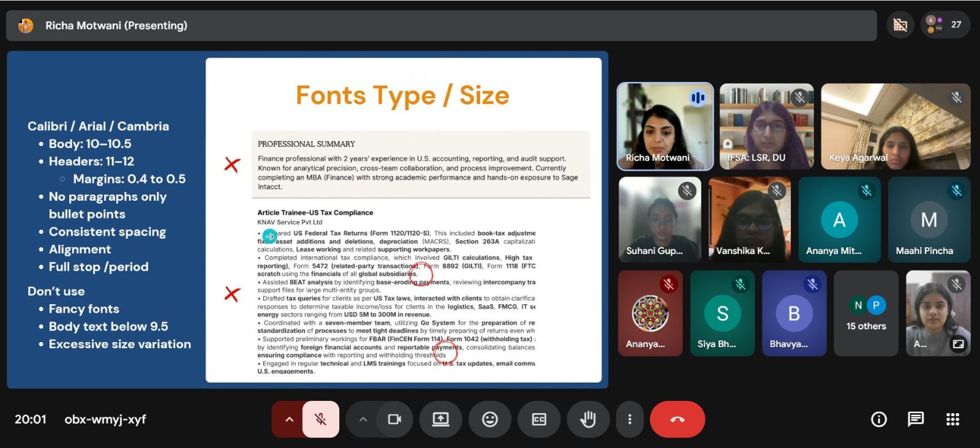Image resolution: width=980 pixels, height=448 pixels.
Task: Toggle closed captions on
Action: pos(539,419)
